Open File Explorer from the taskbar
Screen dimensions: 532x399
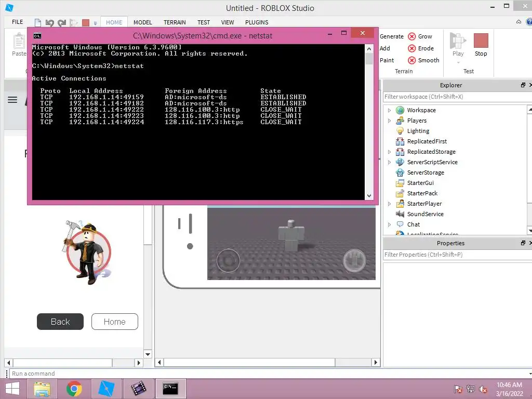coord(42,389)
